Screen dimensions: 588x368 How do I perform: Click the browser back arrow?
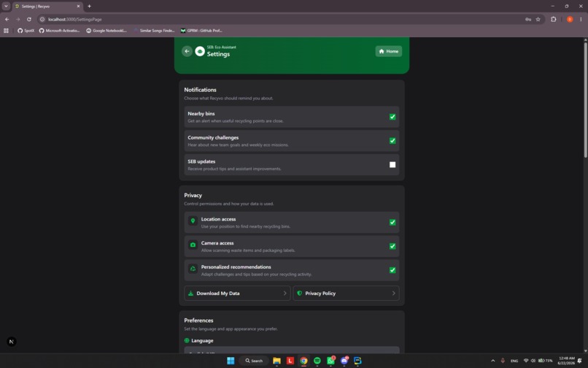click(7, 19)
